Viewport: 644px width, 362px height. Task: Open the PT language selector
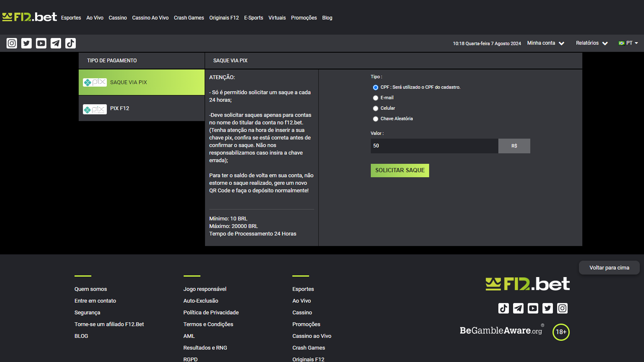[628, 43]
